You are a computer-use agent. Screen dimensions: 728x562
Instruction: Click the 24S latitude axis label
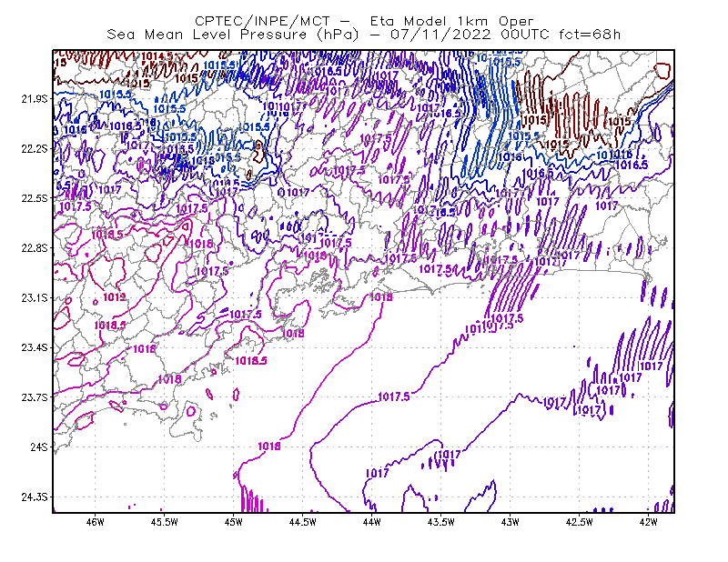tap(39, 447)
